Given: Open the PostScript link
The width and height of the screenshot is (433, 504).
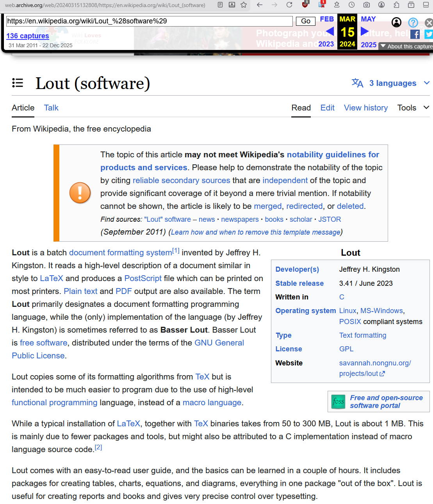Looking at the screenshot, I should [x=143, y=278].
